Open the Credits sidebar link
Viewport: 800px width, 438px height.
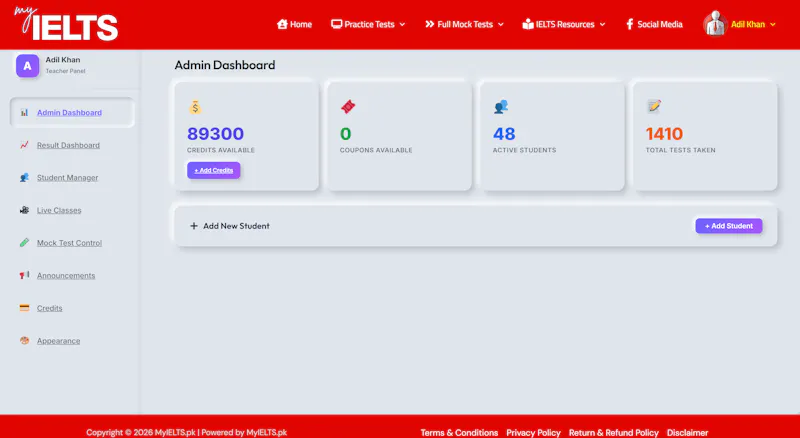[49, 308]
